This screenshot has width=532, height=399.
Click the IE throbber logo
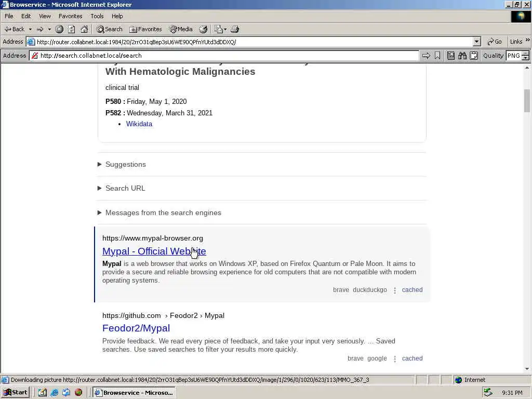[x=521, y=16]
